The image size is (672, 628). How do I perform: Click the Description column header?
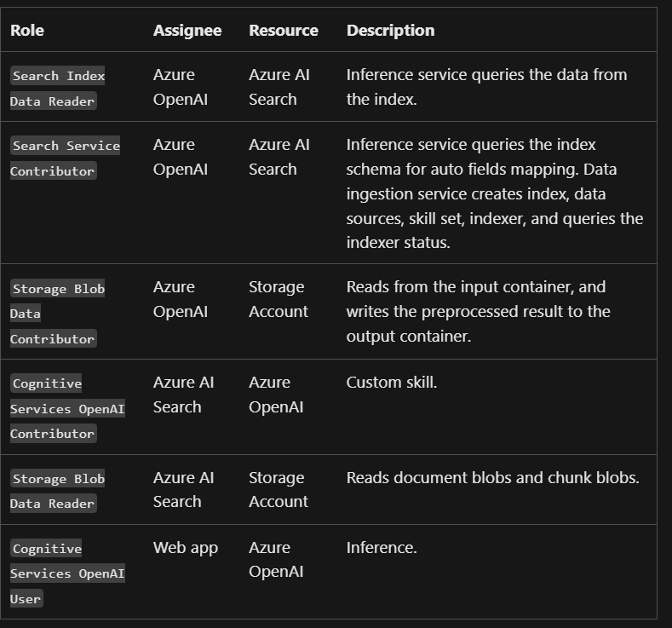[x=390, y=31]
